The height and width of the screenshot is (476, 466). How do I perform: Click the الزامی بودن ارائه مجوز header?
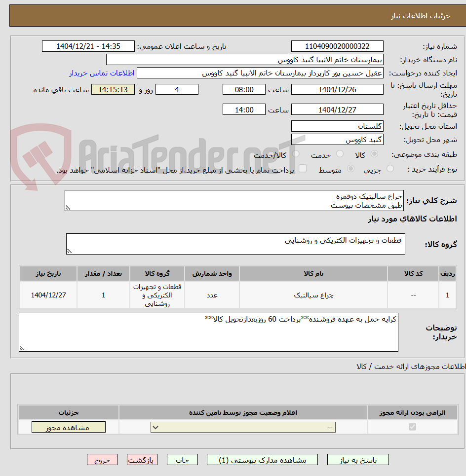412,412
